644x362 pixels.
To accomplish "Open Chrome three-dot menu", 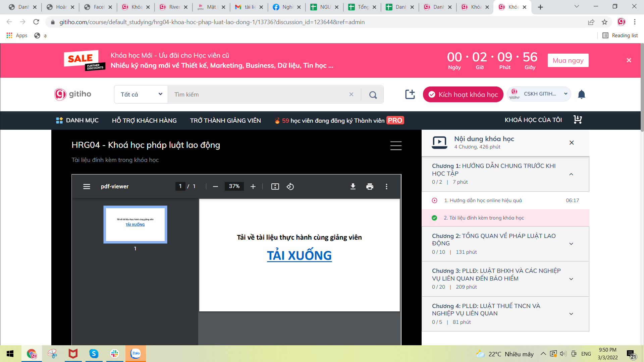I will click(x=635, y=22).
